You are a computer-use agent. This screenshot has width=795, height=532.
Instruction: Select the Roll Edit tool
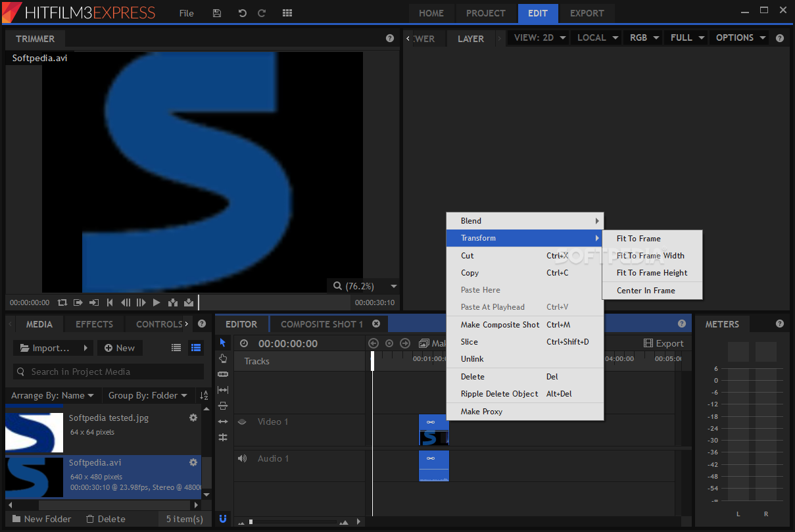223,437
